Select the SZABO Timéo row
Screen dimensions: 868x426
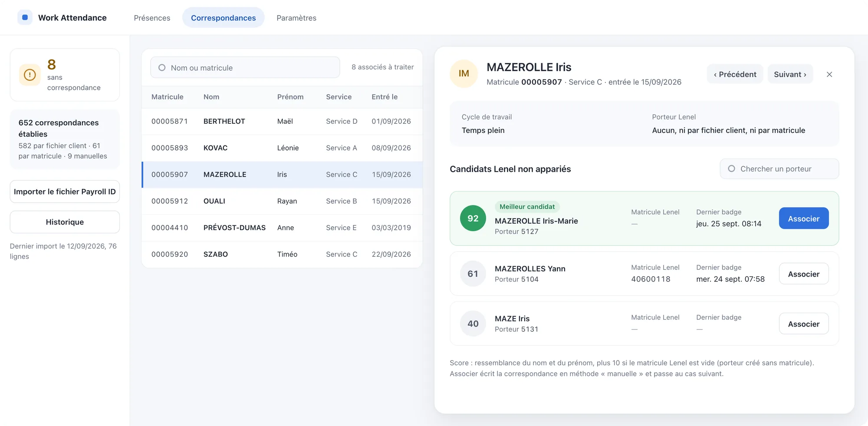pyautogui.click(x=282, y=254)
